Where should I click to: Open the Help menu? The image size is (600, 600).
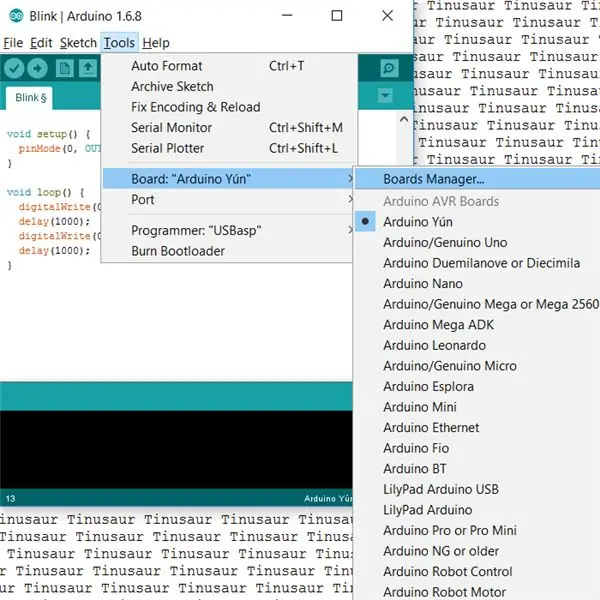pos(156,43)
